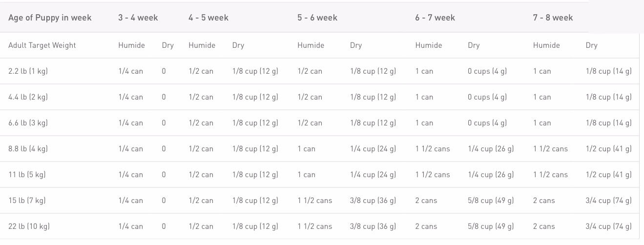
Task: Click the 'Adult Target Weight' label
Action: pos(42,45)
